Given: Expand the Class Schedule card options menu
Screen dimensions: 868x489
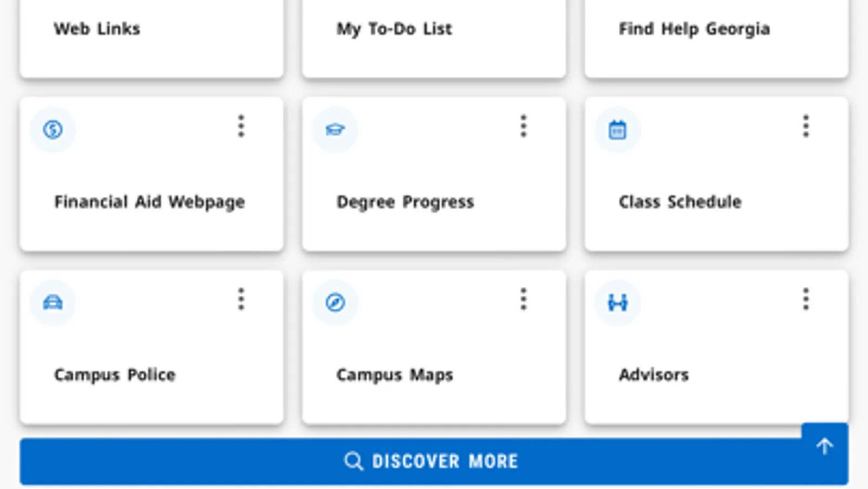Looking at the screenshot, I should [x=805, y=127].
